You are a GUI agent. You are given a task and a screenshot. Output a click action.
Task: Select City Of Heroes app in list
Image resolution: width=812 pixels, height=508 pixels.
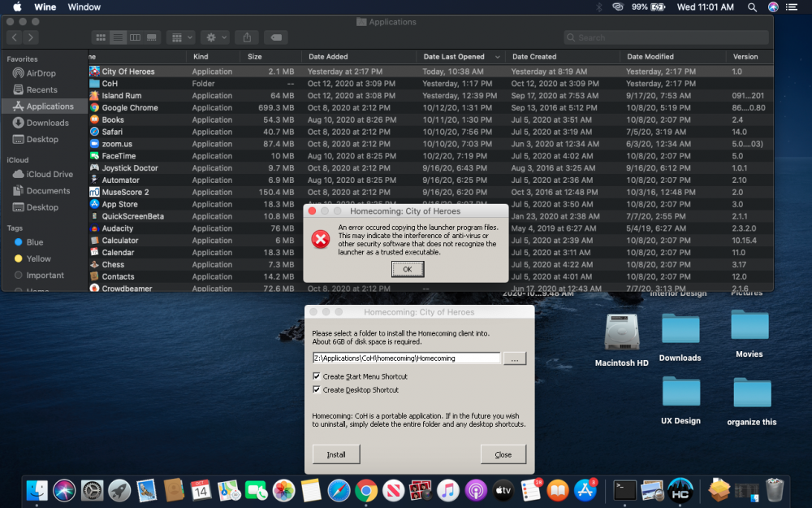[x=127, y=72]
